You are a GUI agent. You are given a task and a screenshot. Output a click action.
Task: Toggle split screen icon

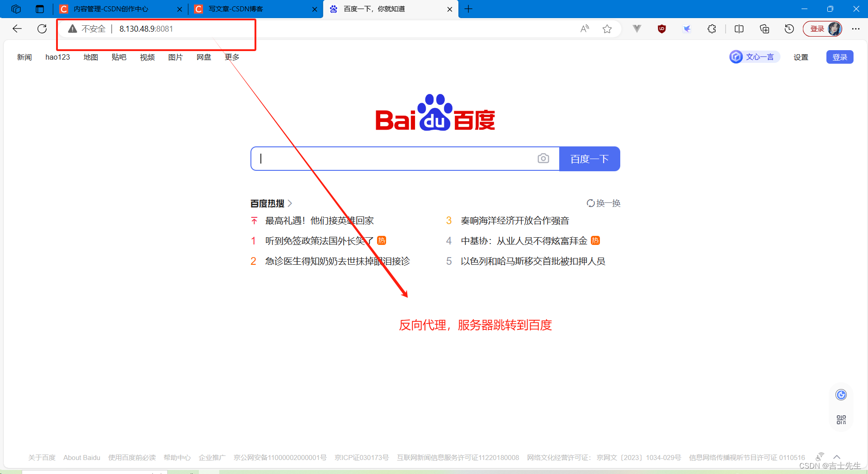pos(739,29)
